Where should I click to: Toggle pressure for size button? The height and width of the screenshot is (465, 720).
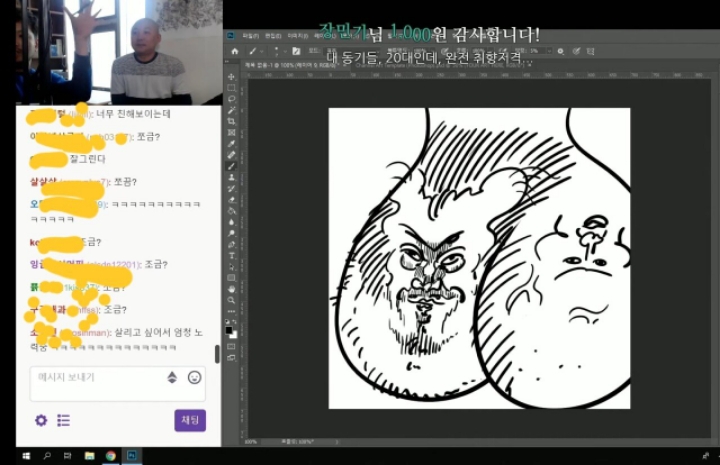[576, 51]
